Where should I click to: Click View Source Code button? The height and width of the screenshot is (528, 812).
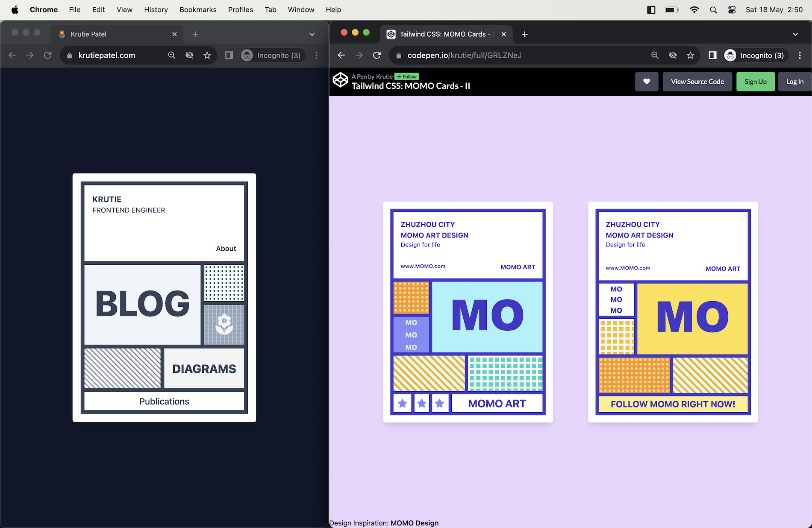[697, 82]
